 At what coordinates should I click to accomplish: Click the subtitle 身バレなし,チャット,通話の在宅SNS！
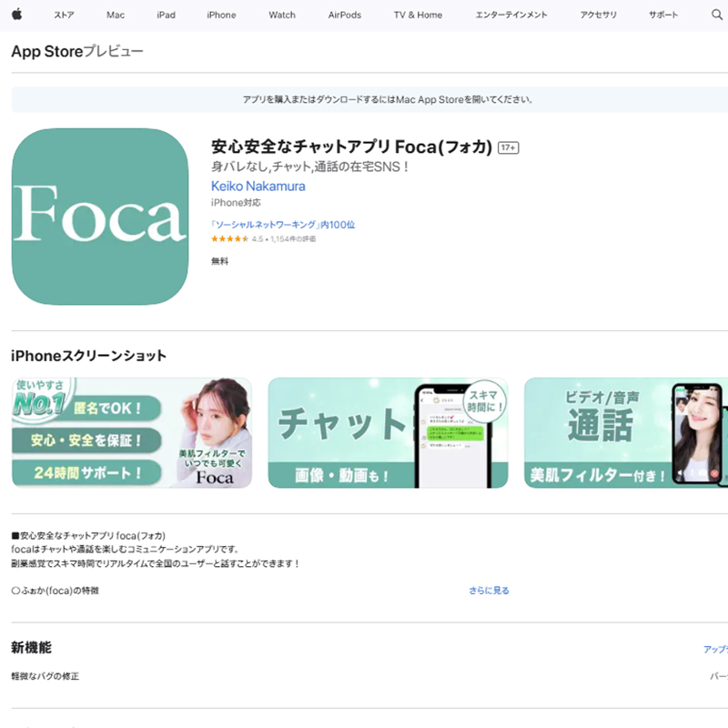click(x=309, y=167)
